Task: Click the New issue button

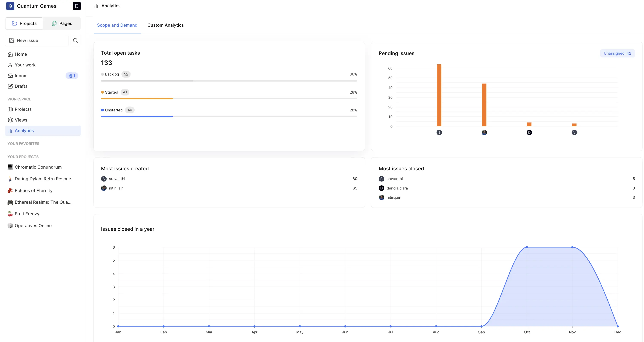Action: coord(37,40)
